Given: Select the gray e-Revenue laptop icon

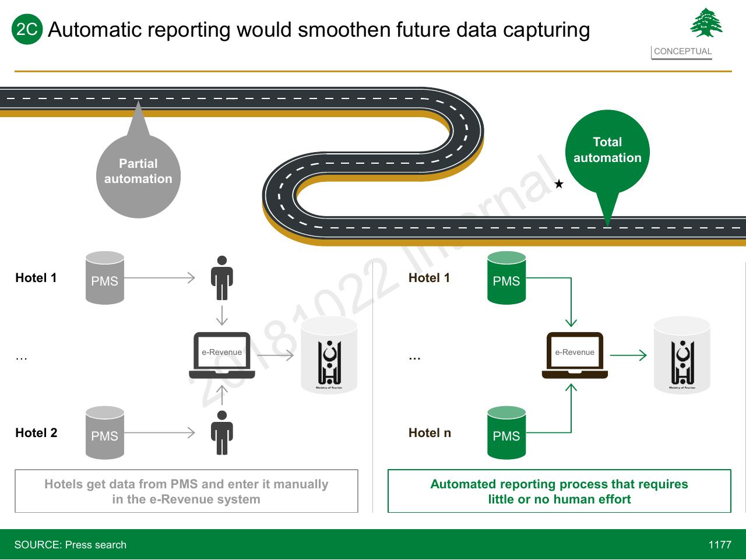Looking at the screenshot, I should click(x=222, y=355).
